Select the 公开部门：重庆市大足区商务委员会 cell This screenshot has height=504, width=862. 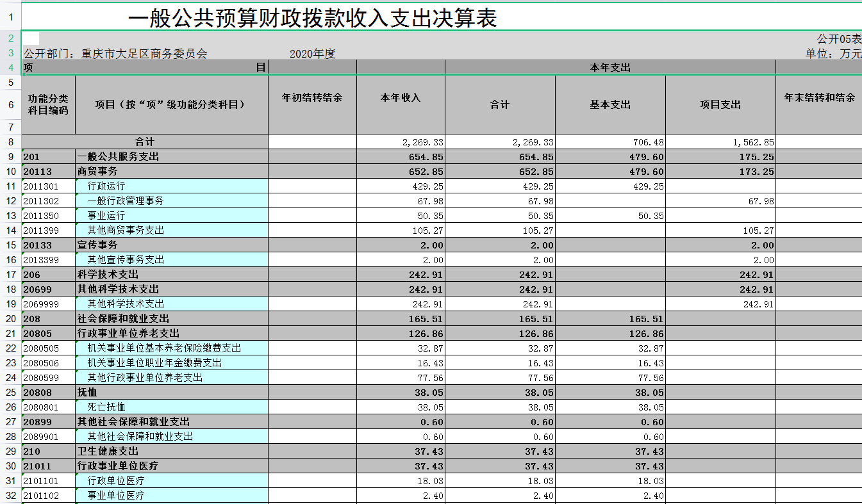[115, 54]
